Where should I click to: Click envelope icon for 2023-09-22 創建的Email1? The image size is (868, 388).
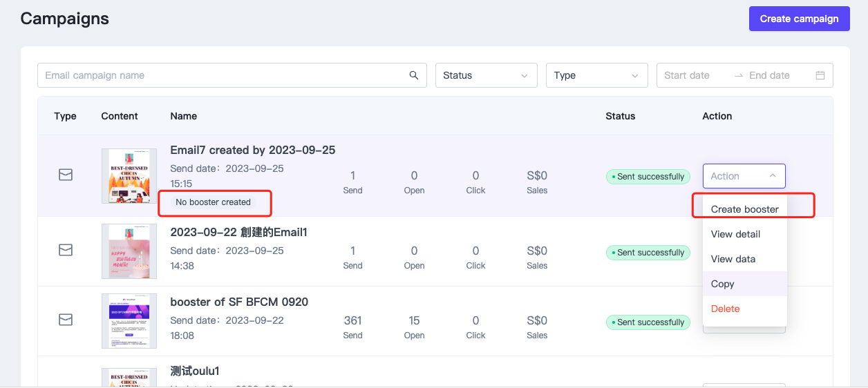[66, 251]
